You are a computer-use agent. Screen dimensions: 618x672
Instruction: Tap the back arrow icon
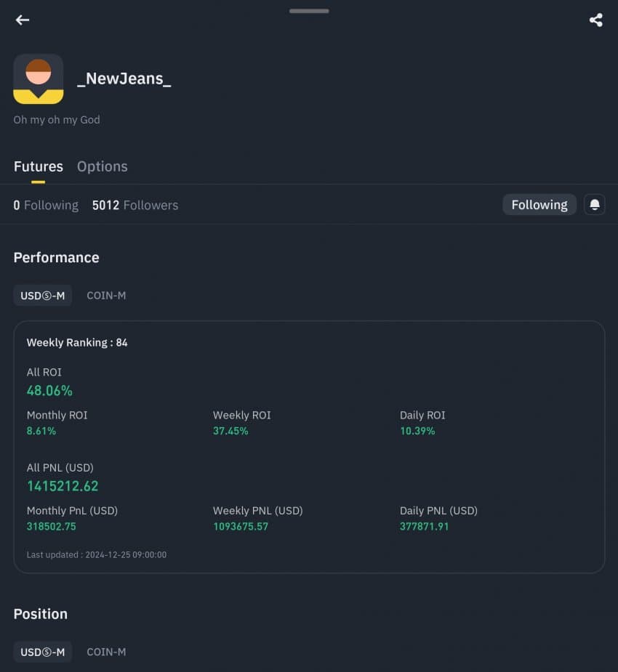tap(23, 20)
